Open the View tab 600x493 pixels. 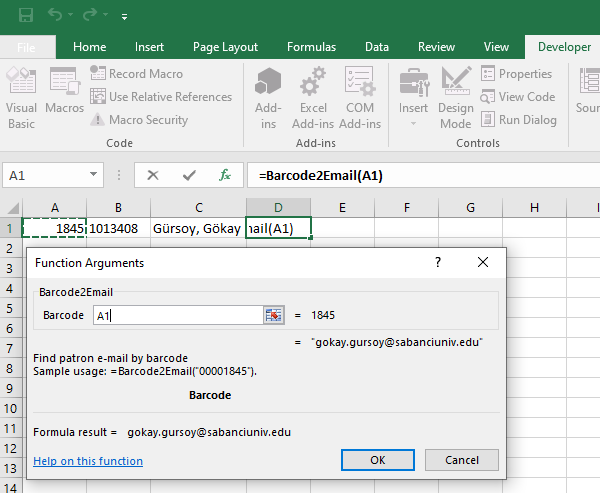(496, 47)
